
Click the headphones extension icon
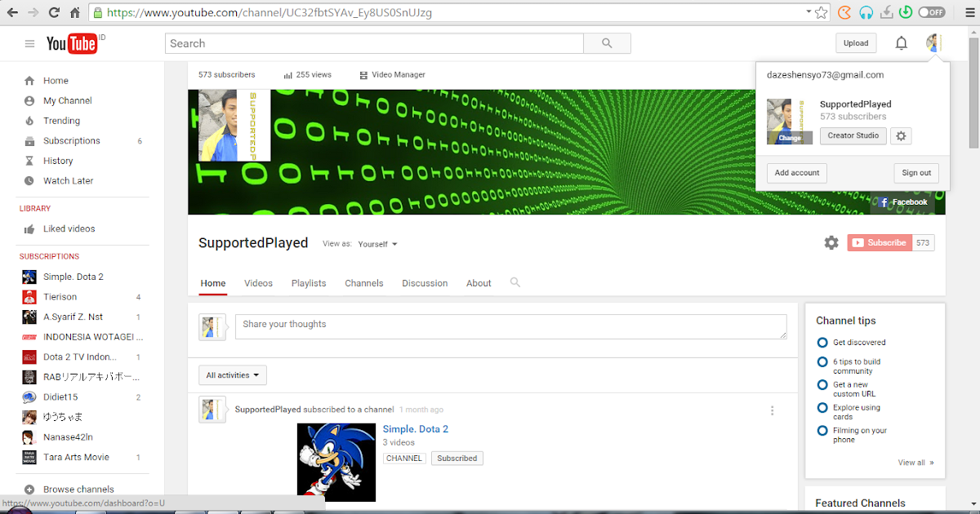pyautogui.click(x=866, y=12)
